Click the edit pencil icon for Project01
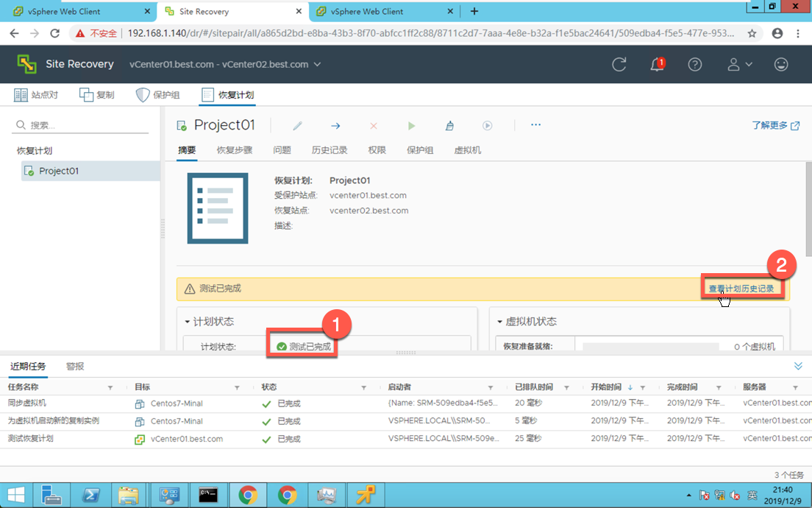812x508 pixels. [x=297, y=125]
